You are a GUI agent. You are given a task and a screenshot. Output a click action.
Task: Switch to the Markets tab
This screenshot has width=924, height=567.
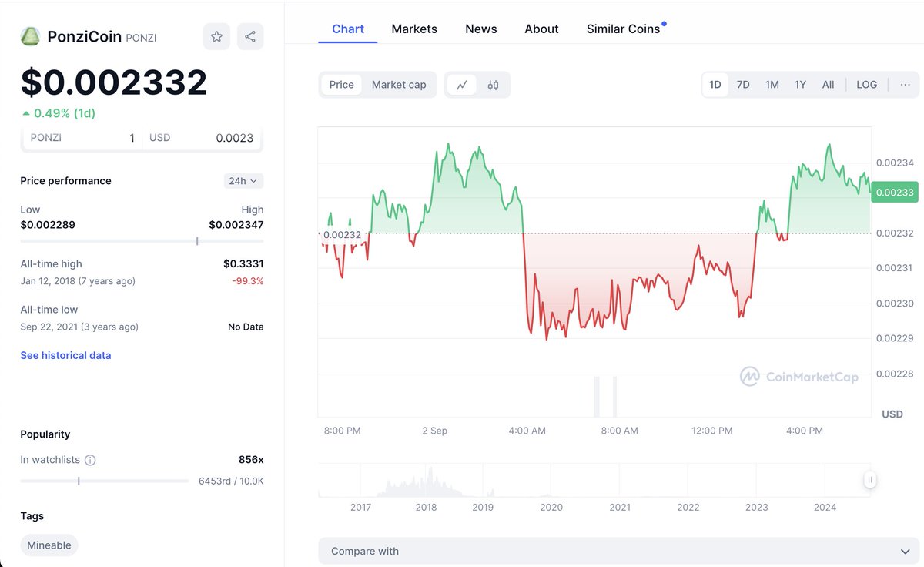click(x=414, y=29)
